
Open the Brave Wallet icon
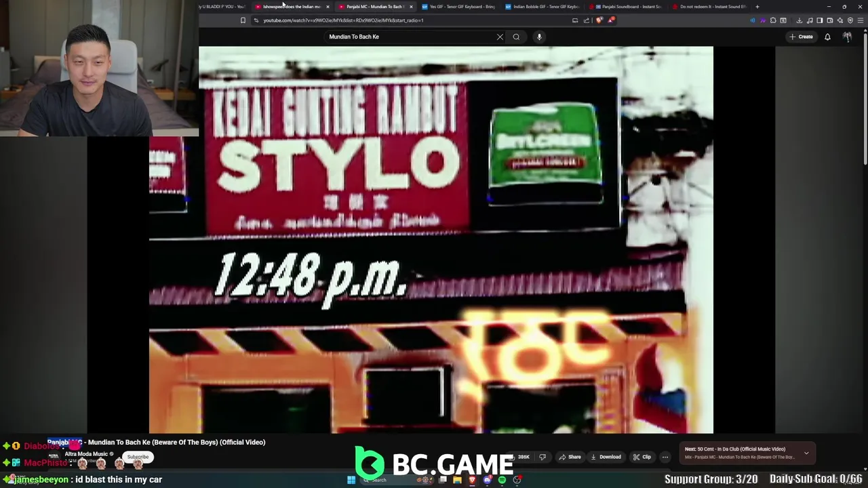click(830, 20)
